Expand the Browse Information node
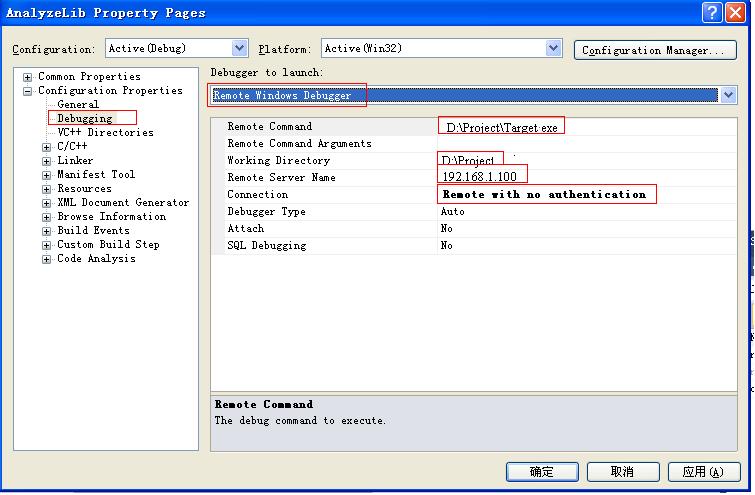755x495 pixels. pos(46,217)
